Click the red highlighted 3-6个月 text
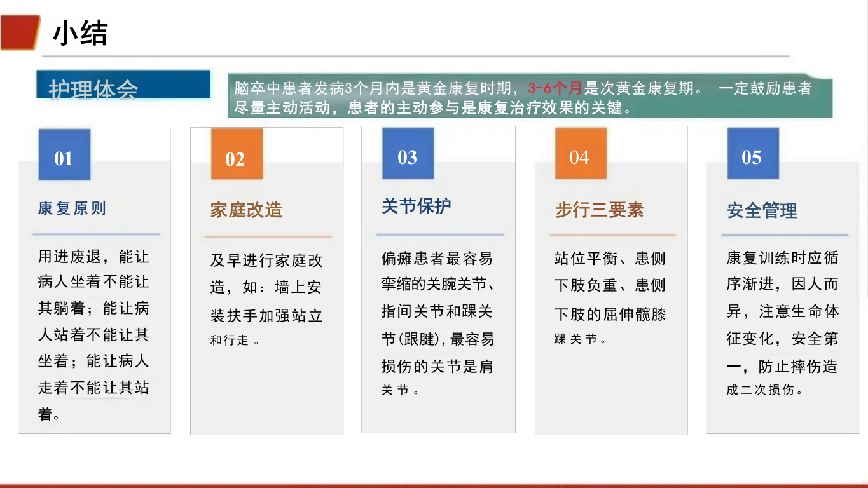Image resolution: width=868 pixels, height=488 pixels. 555,89
